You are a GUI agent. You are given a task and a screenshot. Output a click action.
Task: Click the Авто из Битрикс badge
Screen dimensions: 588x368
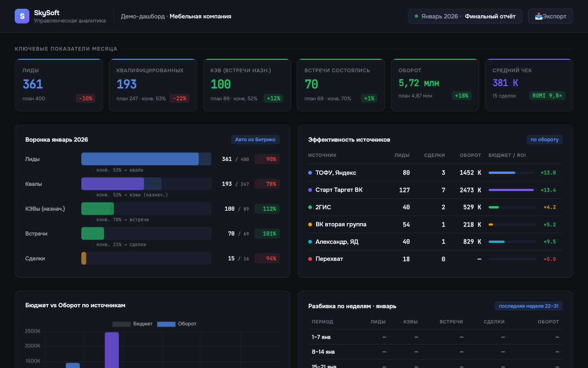click(255, 139)
